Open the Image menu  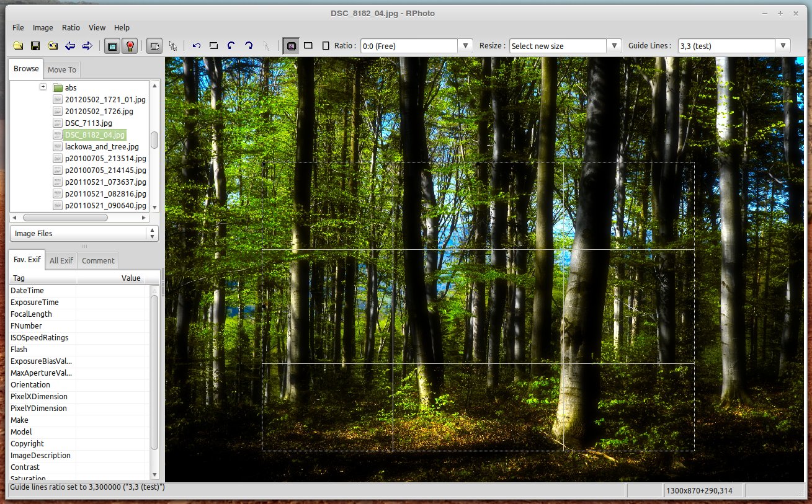pos(43,28)
